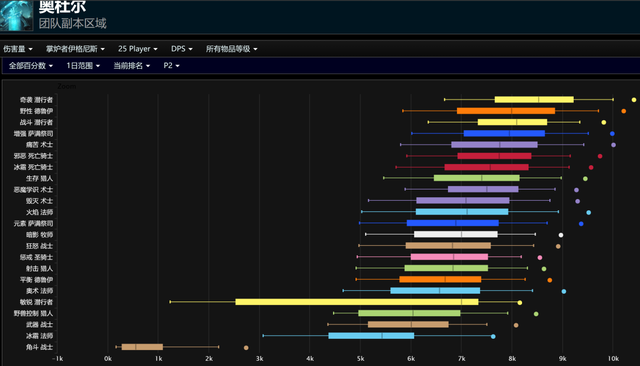Image resolution: width=640 pixels, height=366 pixels.
Task: Click the yellow box bar for 奇袭 潜行者
Action: [x=534, y=100]
